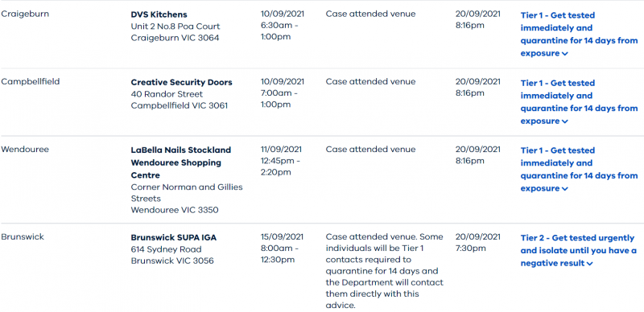Open the Tier 1 link for Craigeburn row

(579, 34)
